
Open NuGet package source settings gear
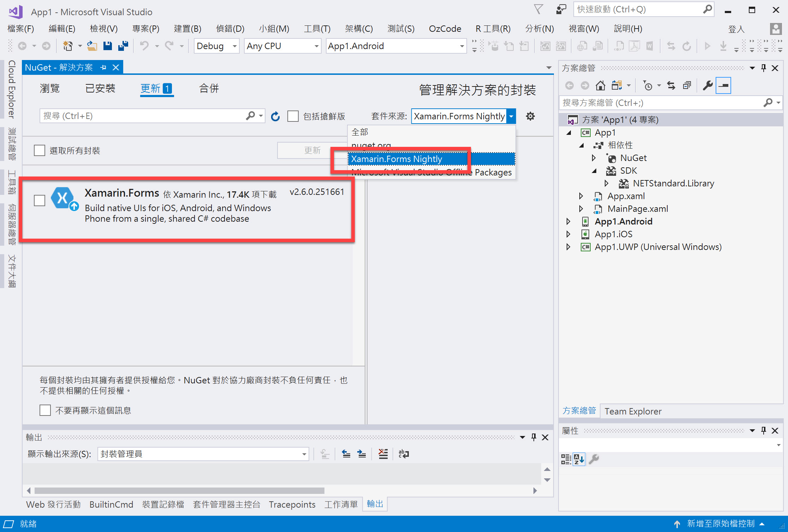pos(530,116)
